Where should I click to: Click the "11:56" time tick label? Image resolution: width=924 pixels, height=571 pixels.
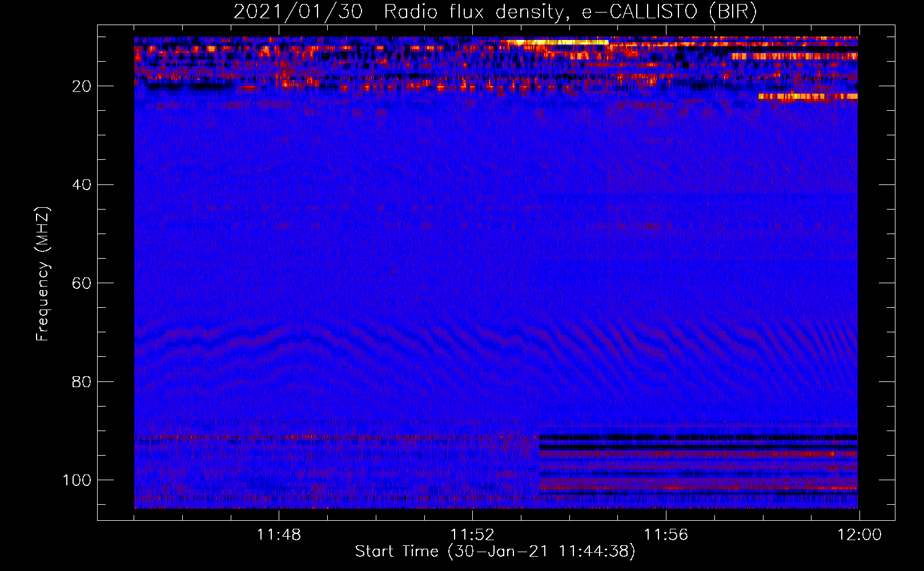[666, 535]
